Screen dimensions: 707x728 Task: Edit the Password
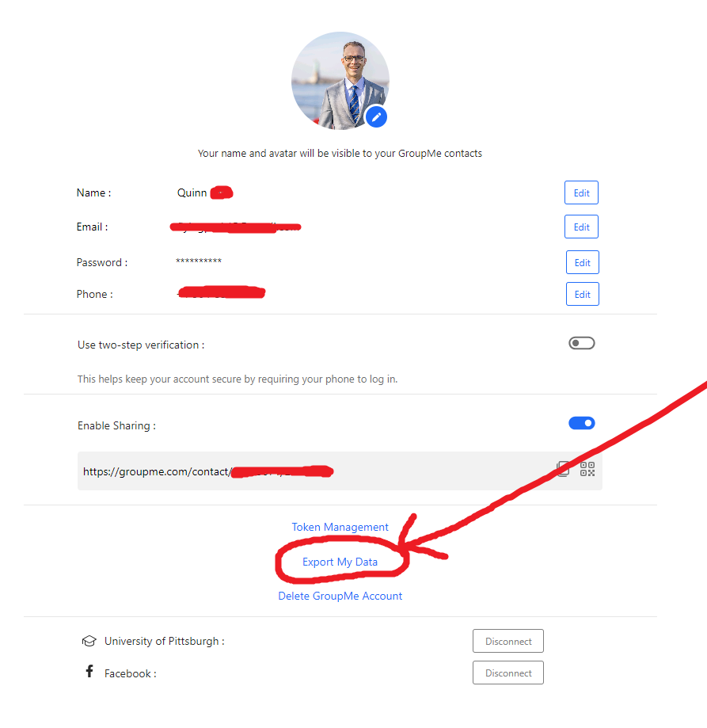coord(582,262)
